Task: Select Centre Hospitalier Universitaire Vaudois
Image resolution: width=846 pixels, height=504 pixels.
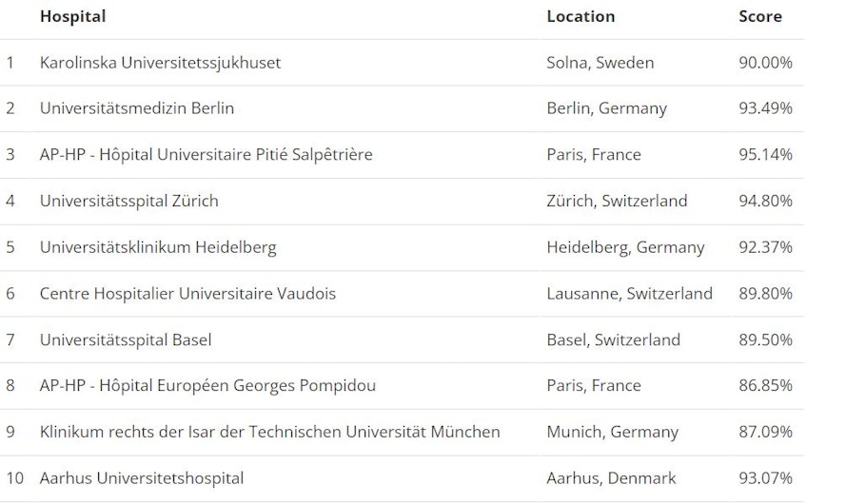Action: (187, 294)
